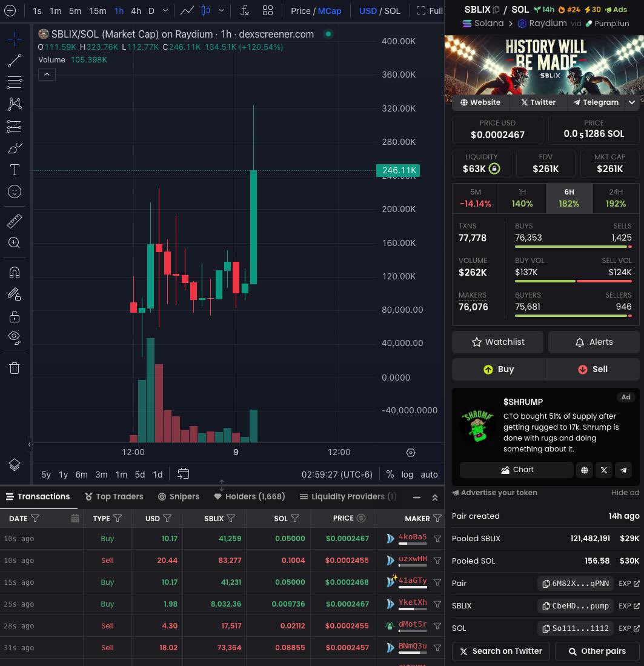Open the Fibonacci retracement tool
This screenshot has width=644, height=666.
pyautogui.click(x=15, y=82)
